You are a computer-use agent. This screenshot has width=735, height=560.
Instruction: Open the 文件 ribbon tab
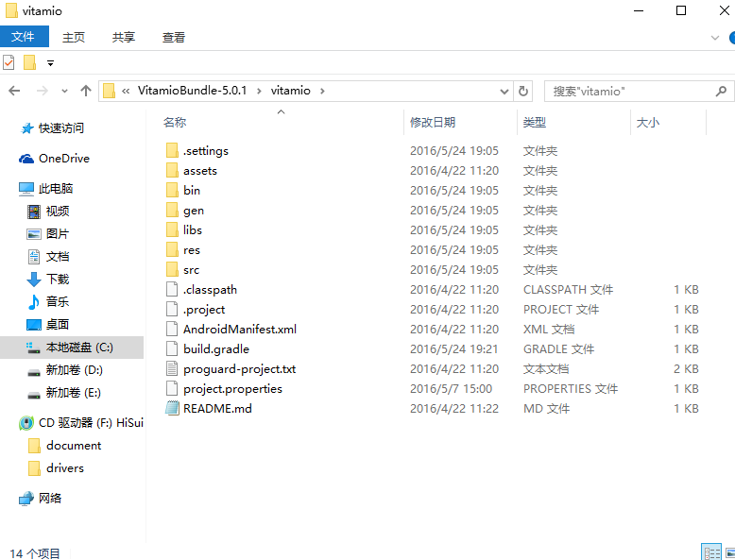[x=24, y=37]
